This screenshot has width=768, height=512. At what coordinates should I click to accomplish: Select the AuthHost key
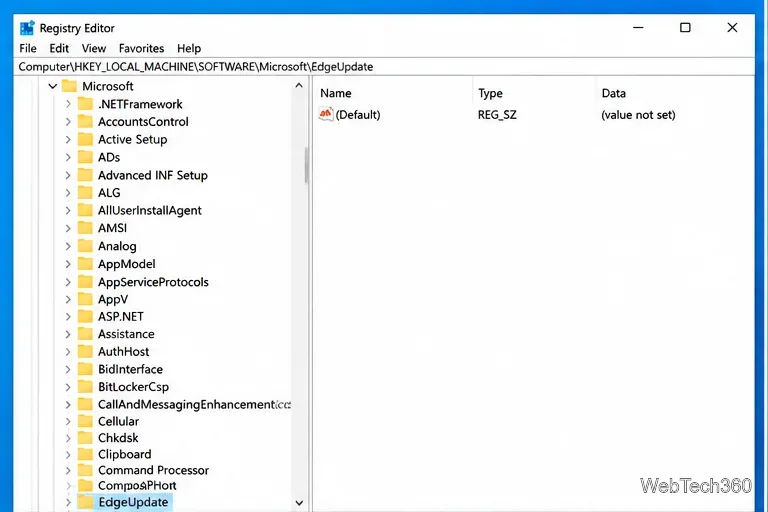tap(123, 352)
